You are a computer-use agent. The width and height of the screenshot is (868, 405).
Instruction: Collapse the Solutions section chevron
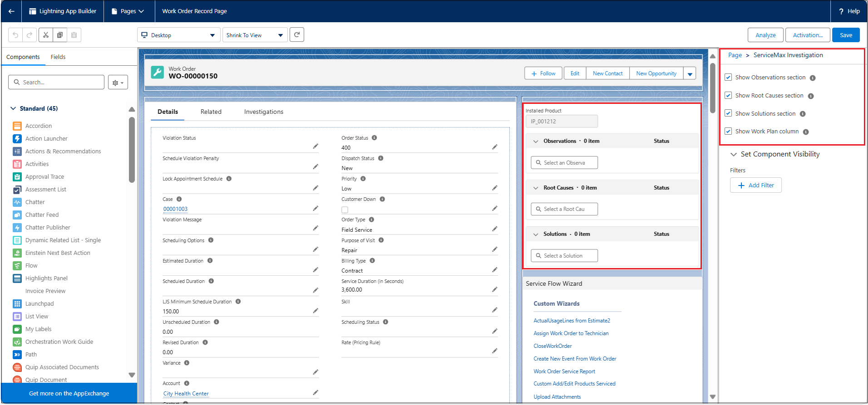pyautogui.click(x=536, y=234)
